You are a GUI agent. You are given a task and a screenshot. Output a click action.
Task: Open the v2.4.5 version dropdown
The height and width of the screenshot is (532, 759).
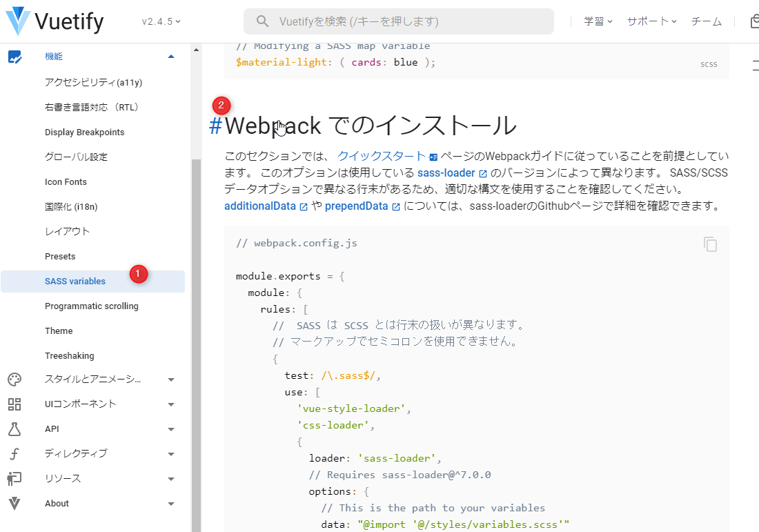coord(161,21)
